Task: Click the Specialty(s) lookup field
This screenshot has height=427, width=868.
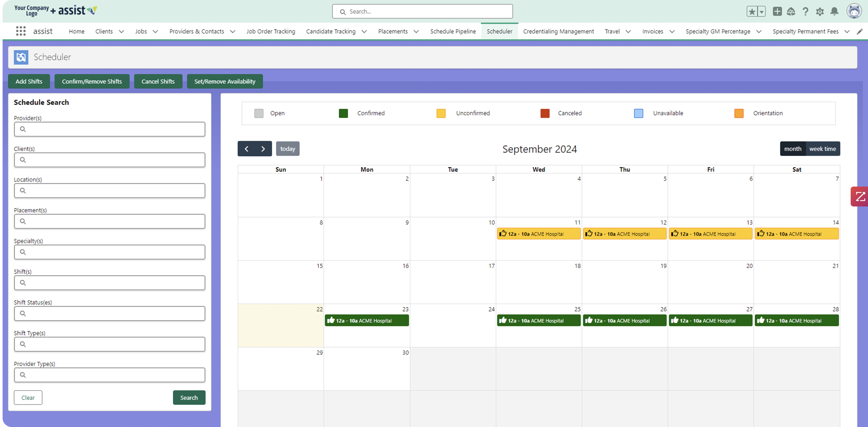Action: (x=110, y=252)
